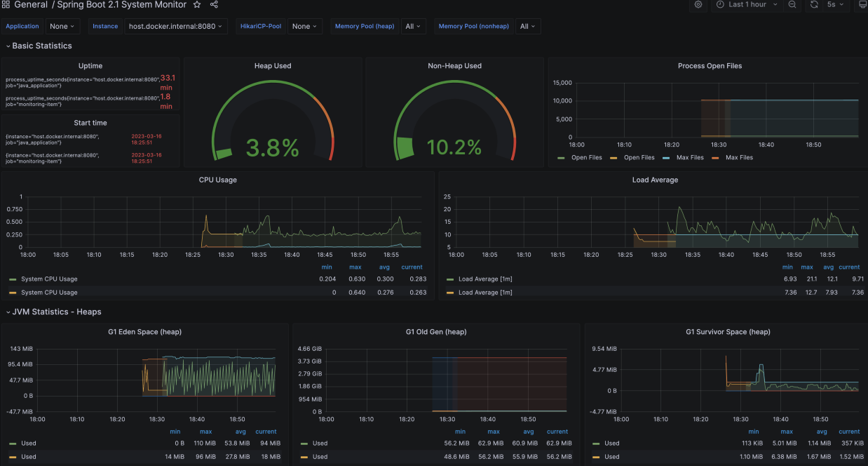Click the 3.8% Heap Used gauge value
Viewport: 868px width, 466px height.
[x=272, y=148]
